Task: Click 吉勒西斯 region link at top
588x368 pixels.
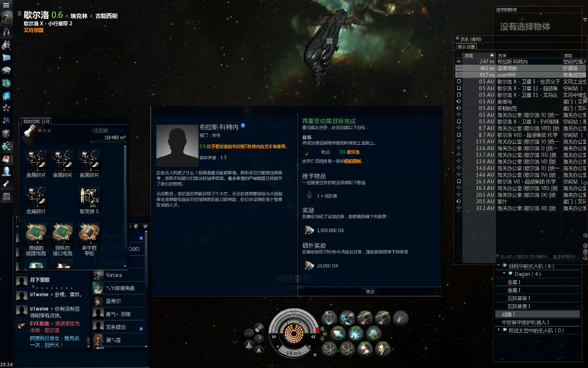Action: (x=106, y=16)
